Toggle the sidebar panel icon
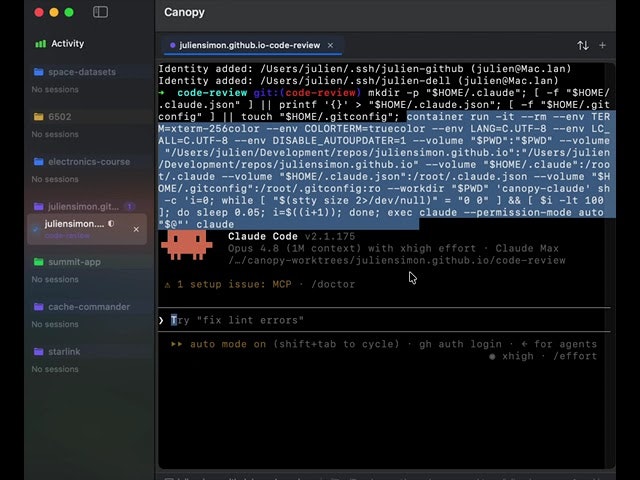Screen dimensions: 640x480 click(x=100, y=12)
